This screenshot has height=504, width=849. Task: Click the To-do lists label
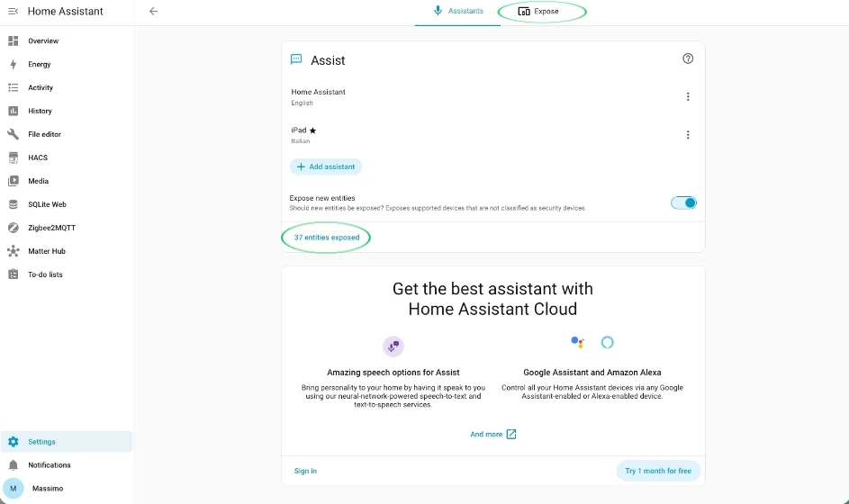click(x=45, y=274)
